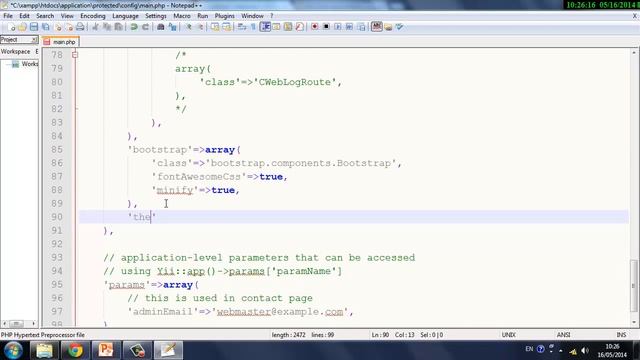Open the ? help menu
This screenshot has width=640, height=360.
pos(271,16)
